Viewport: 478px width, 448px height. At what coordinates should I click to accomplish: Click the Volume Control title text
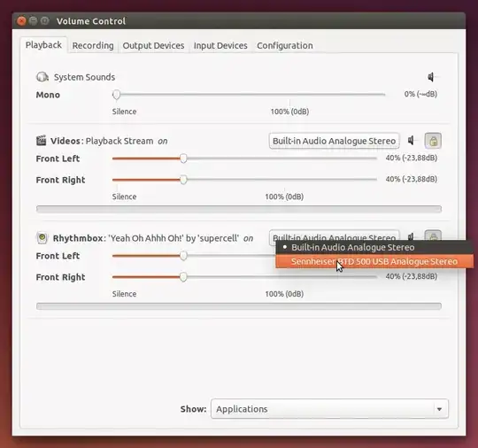tap(91, 21)
